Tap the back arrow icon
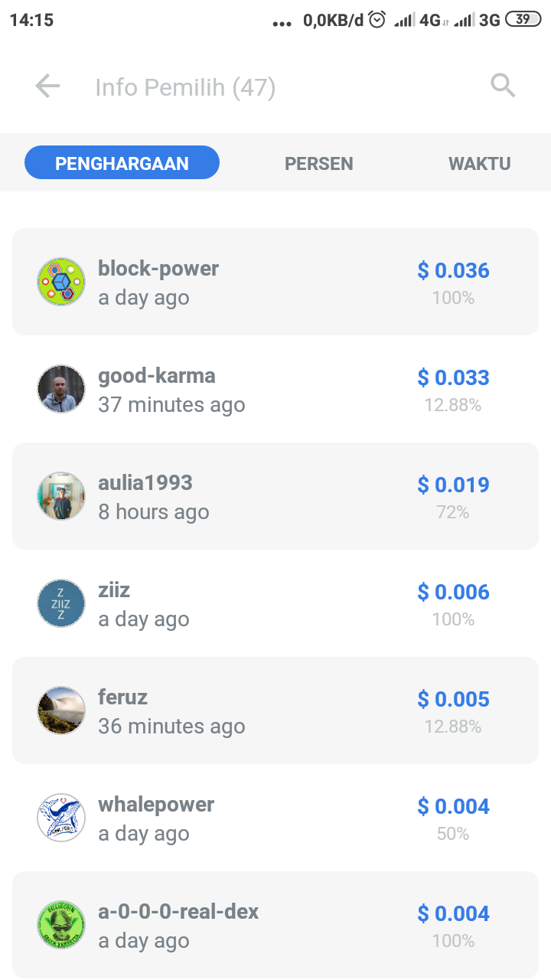551x980 pixels. 47,87
